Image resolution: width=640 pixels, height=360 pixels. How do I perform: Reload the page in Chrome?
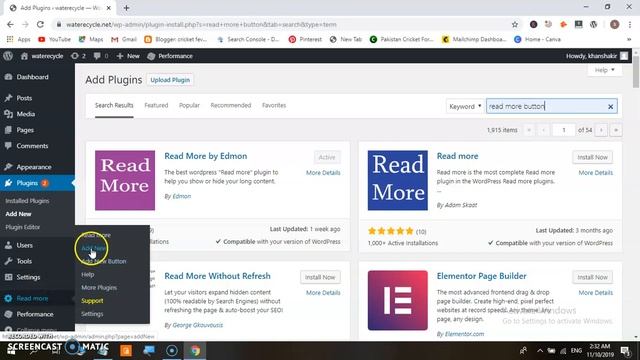tap(40, 24)
